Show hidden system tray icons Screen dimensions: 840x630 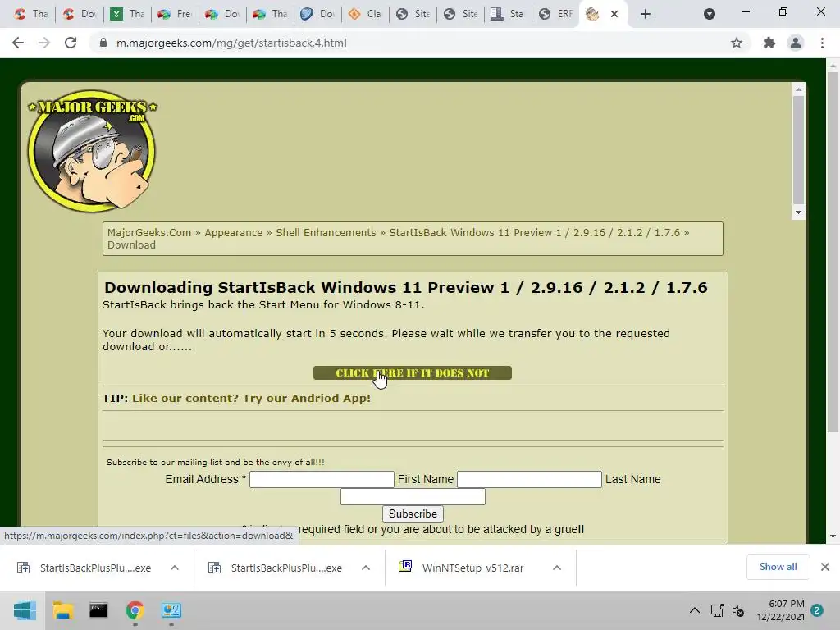click(x=694, y=610)
